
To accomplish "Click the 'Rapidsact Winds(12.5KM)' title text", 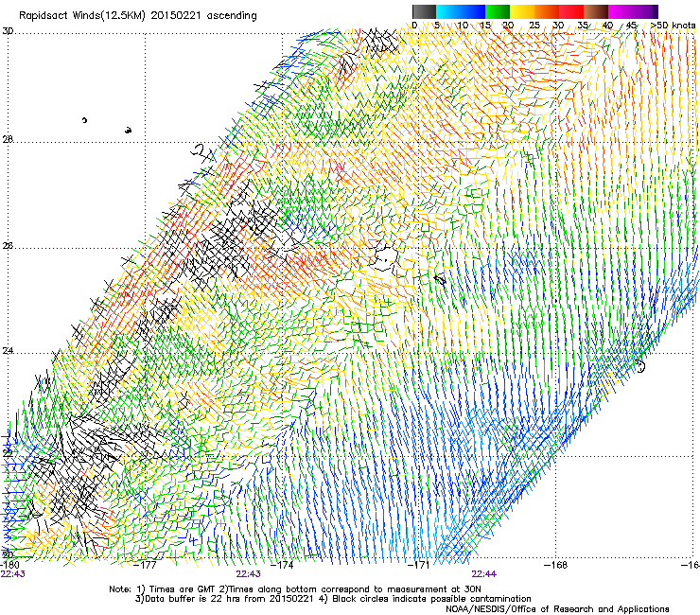I will (82, 16).
